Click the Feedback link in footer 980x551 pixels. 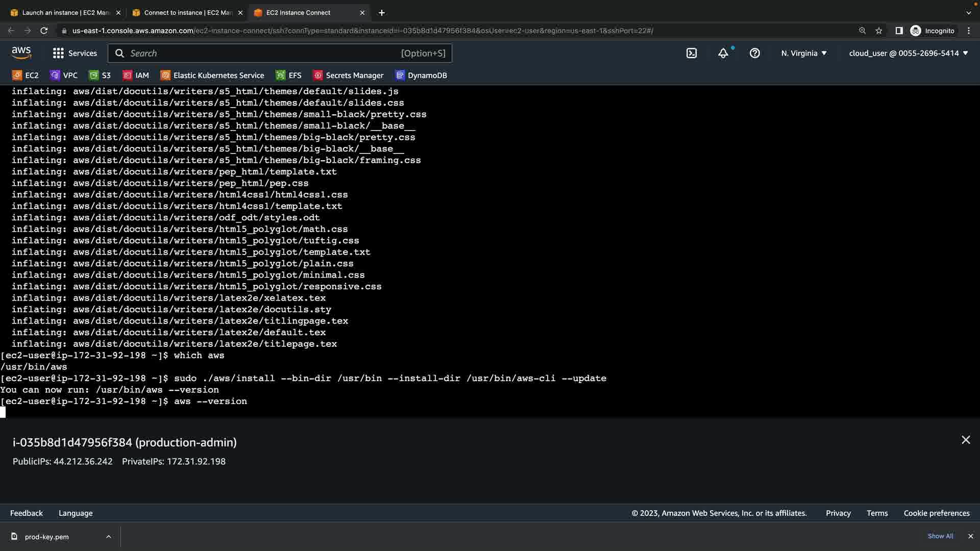tap(27, 513)
